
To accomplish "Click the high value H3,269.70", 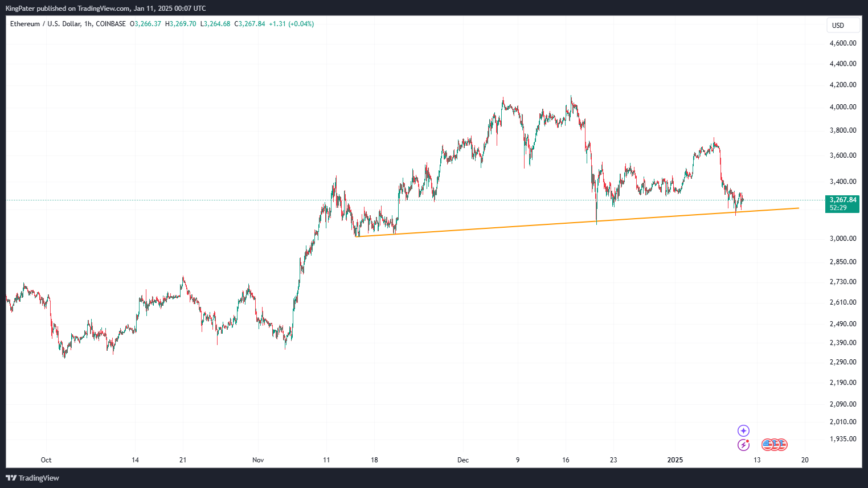I will [x=181, y=24].
